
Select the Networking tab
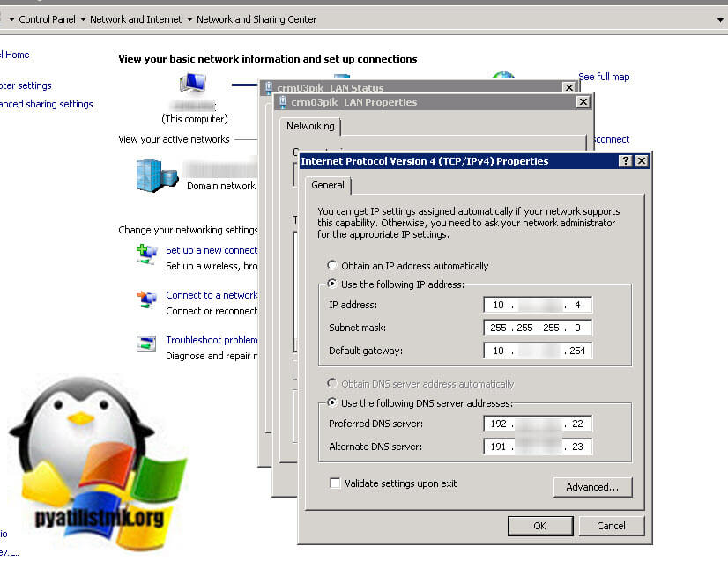click(310, 127)
